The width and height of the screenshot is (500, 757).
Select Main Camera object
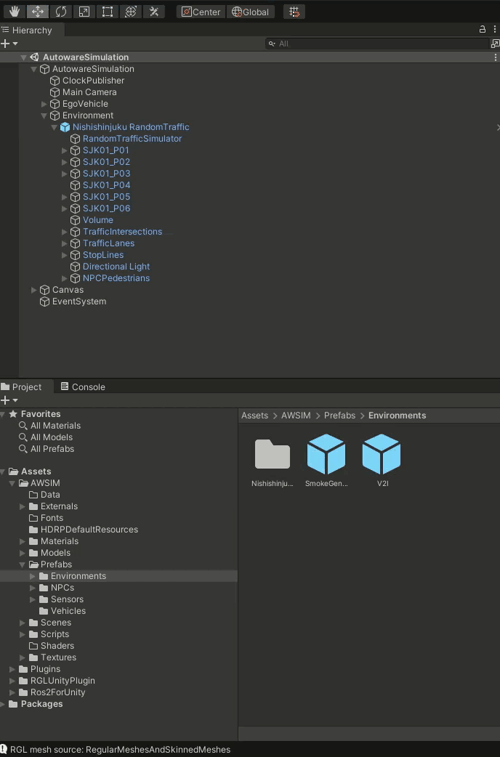click(89, 92)
